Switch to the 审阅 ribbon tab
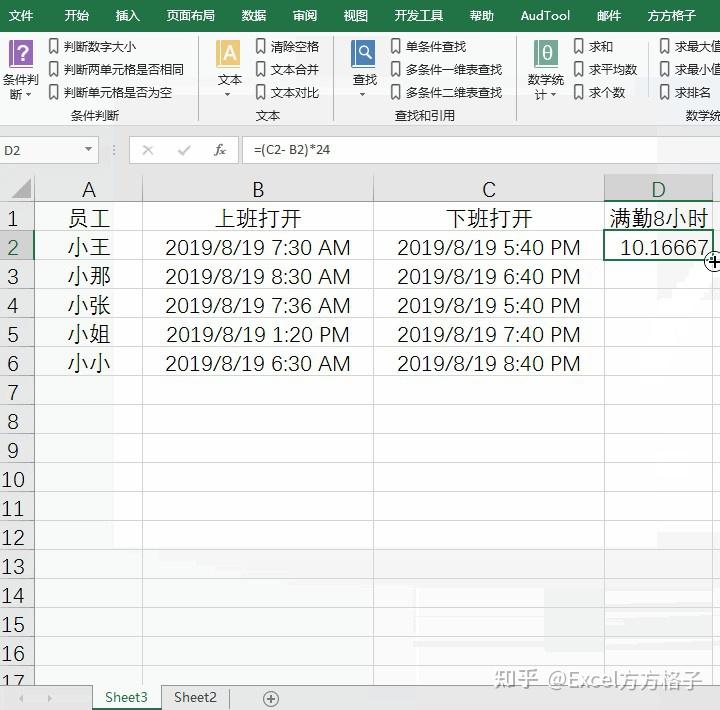The width and height of the screenshot is (720, 710). 304,16
